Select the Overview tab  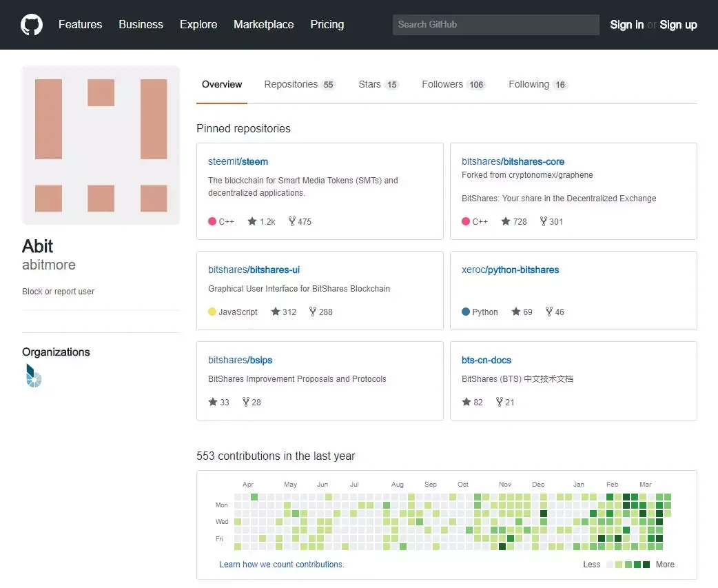[x=222, y=84]
